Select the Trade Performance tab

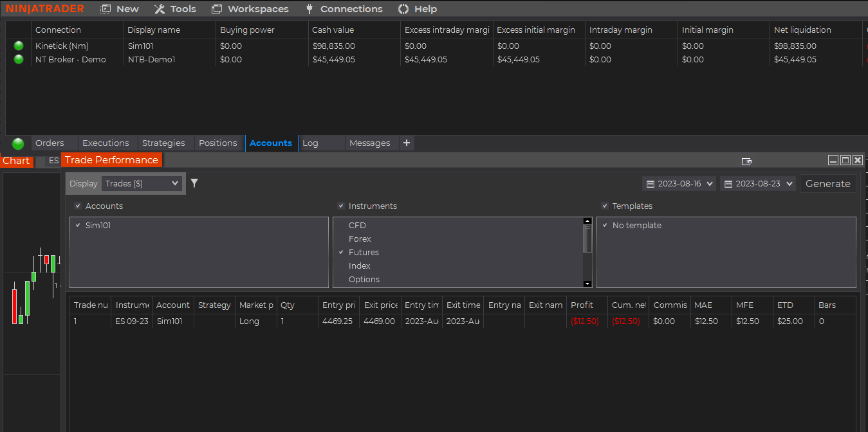(x=111, y=160)
